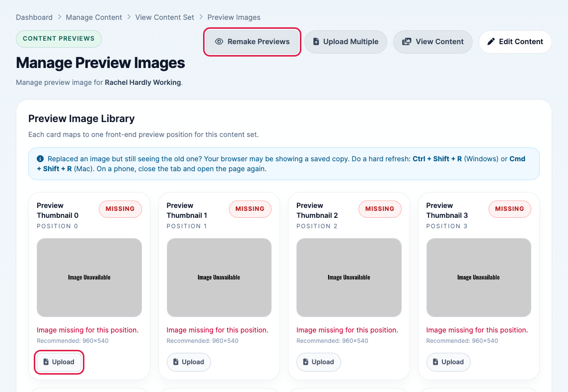The image size is (568, 392).
Task: Click the 'Each card maps to one front-end' description
Action: coord(143,134)
